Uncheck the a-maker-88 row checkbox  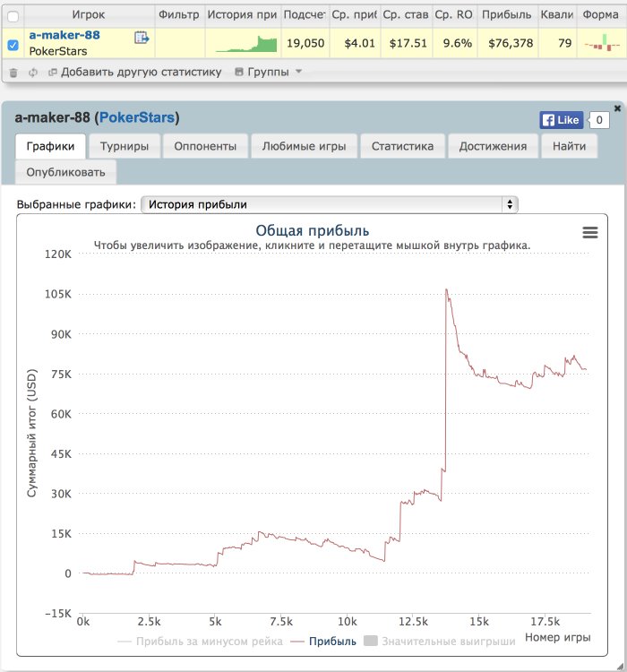[13, 45]
